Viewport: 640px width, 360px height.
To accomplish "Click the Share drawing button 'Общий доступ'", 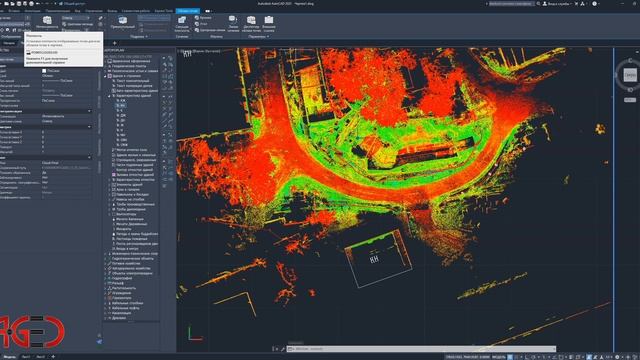I will [x=72, y=4].
